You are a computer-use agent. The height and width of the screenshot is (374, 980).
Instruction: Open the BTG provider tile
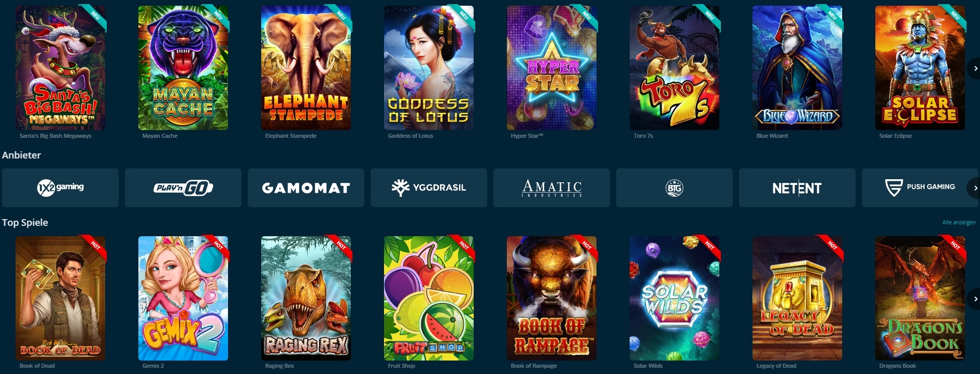tap(674, 188)
